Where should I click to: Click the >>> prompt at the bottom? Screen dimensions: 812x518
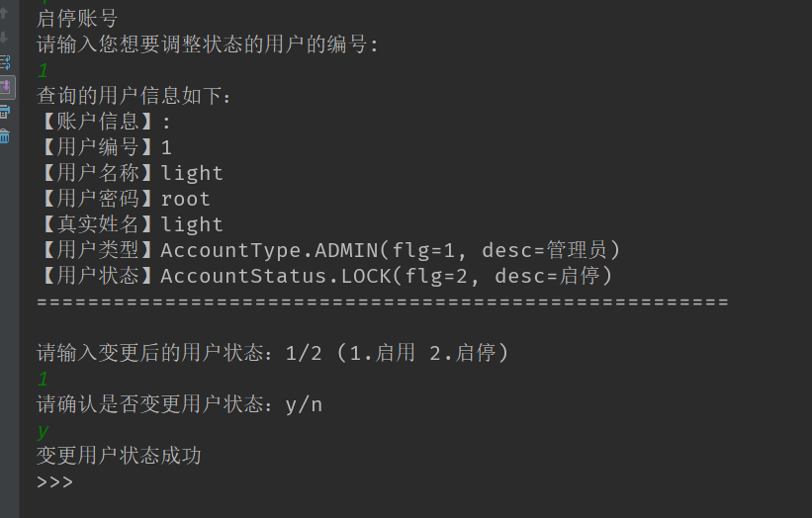[54, 482]
